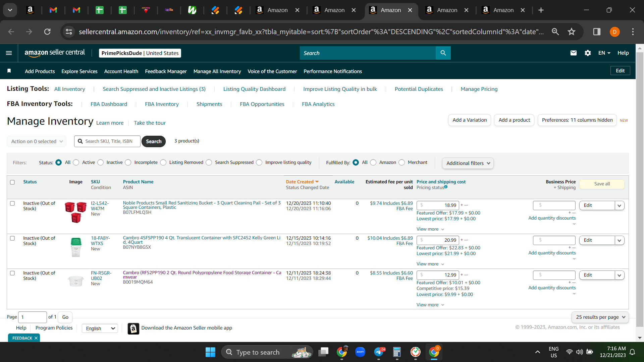644x362 pixels.
Task: Click the teal search magnifier button
Action: [443, 53]
